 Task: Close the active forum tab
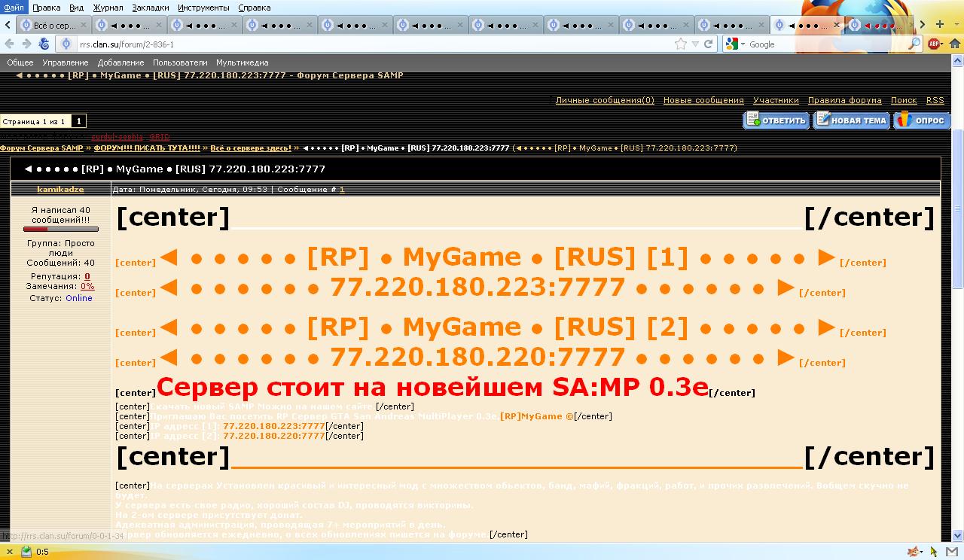[x=836, y=25]
